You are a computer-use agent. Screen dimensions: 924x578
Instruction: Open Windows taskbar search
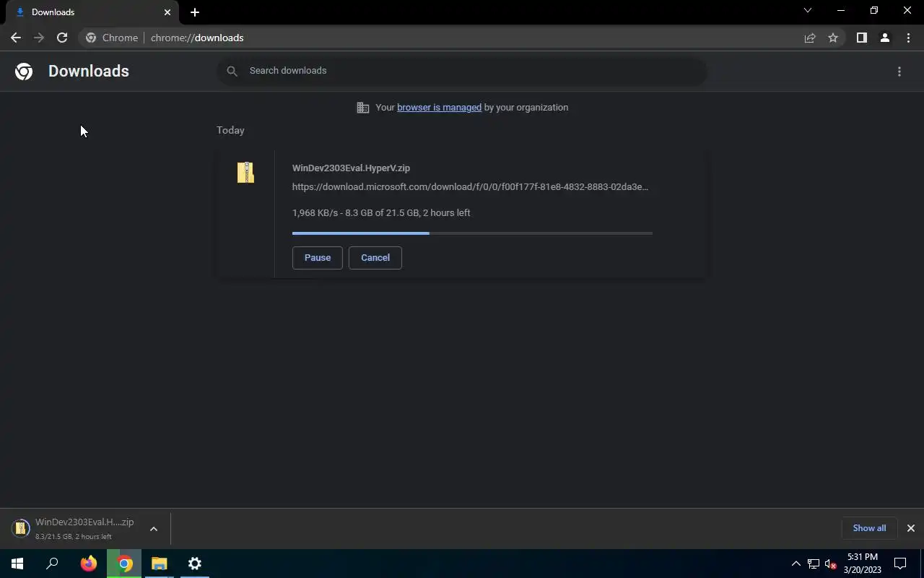pos(52,564)
